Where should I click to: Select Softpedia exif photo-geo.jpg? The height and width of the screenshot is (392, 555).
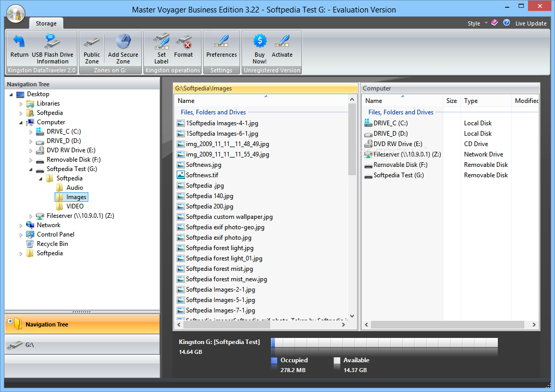pos(220,227)
